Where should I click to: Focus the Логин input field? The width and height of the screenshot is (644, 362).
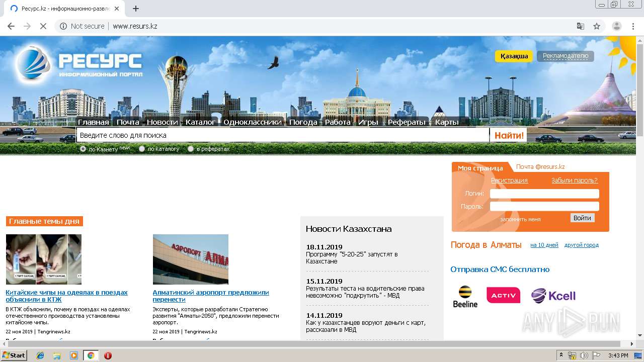[544, 194]
